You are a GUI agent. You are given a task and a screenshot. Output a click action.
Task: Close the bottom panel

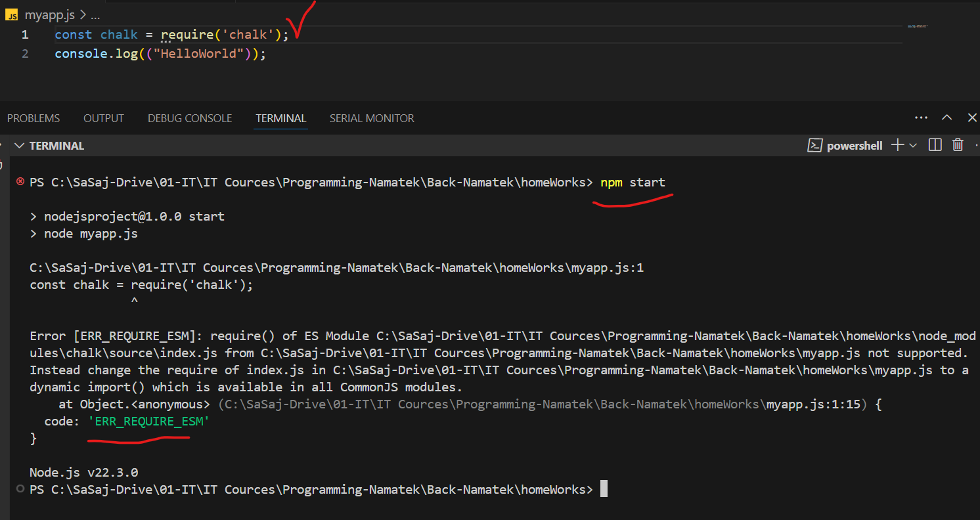(972, 118)
